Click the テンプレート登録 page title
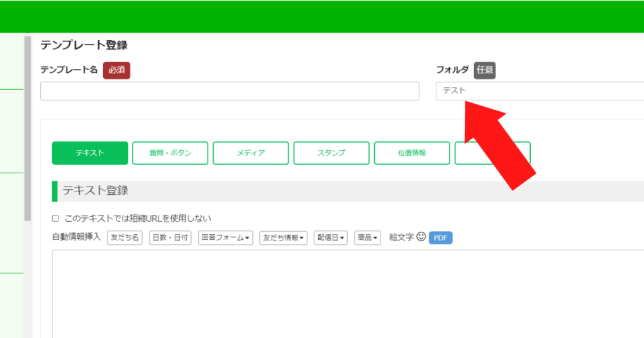644x338 pixels. (x=84, y=45)
